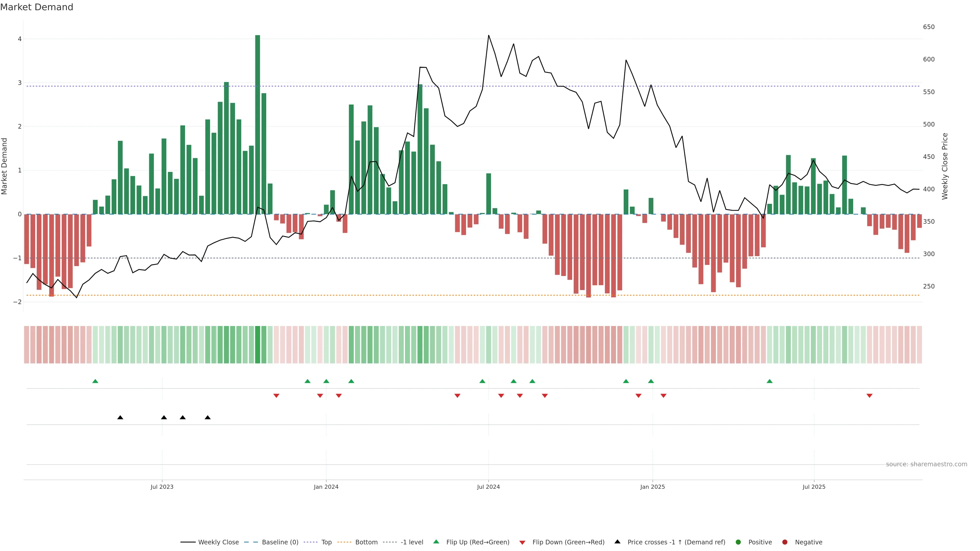Click the Weekly Close Price axis title
This screenshot has width=980, height=551.
tap(945, 166)
